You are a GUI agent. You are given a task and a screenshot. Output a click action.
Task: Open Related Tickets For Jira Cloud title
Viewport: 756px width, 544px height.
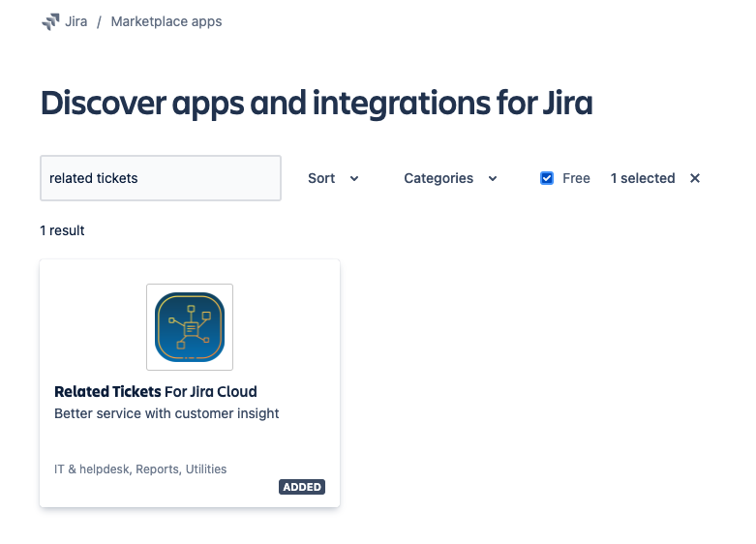(156, 392)
